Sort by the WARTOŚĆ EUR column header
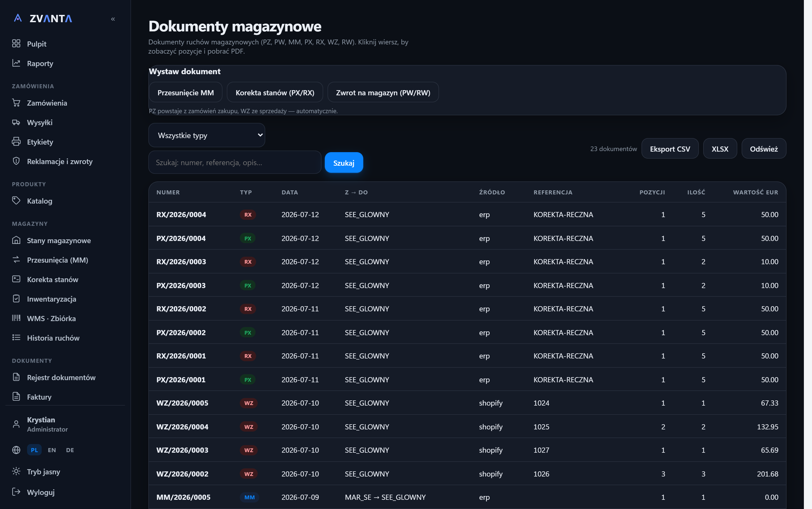812x509 pixels. tap(755, 192)
